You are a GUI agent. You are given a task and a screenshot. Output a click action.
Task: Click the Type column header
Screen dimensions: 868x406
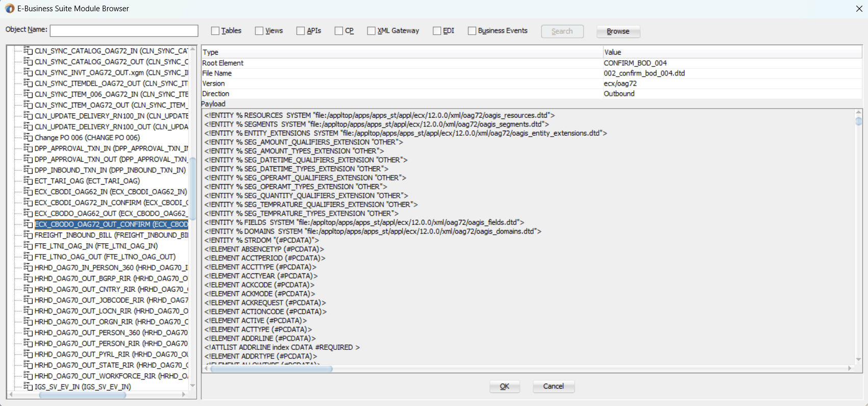(402, 52)
